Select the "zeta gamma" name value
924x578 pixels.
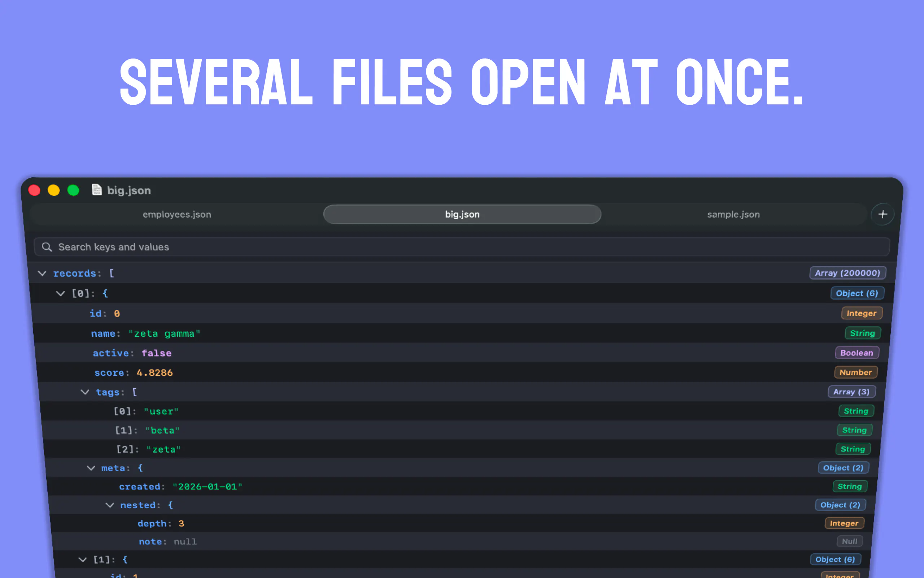click(164, 334)
